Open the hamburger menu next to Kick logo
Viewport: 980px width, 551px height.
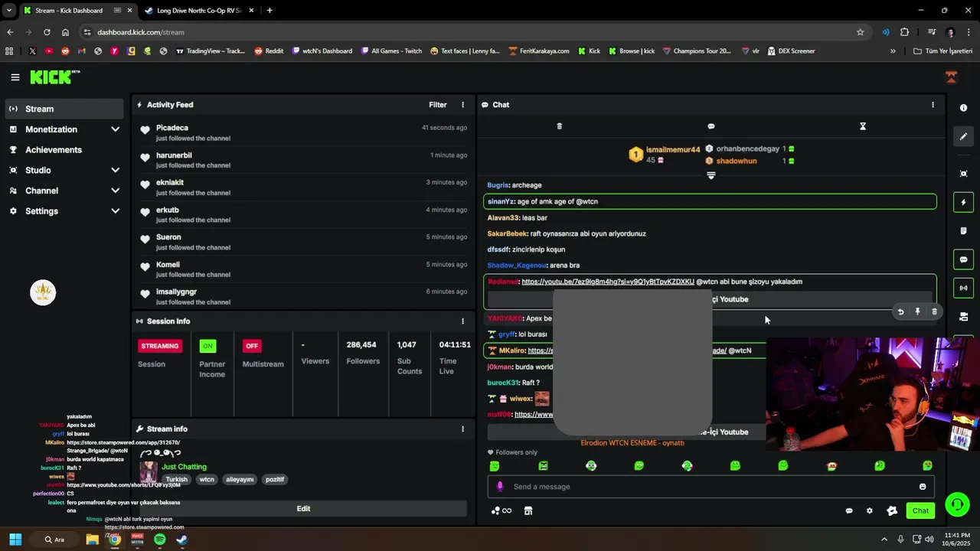coord(15,77)
